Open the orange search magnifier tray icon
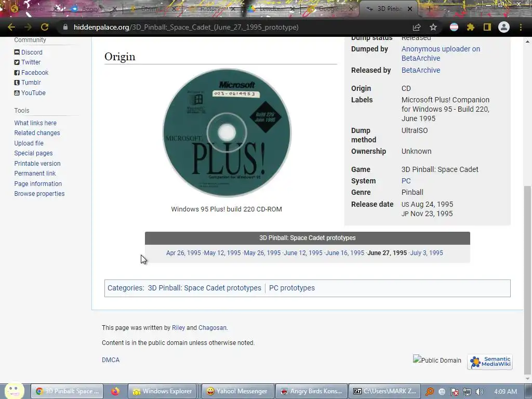Viewport: 532px width, 399px height. (x=430, y=392)
